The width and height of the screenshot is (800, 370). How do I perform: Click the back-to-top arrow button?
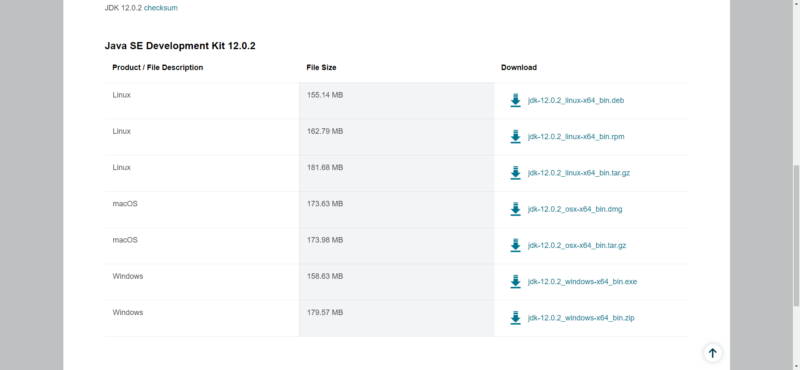tap(713, 353)
